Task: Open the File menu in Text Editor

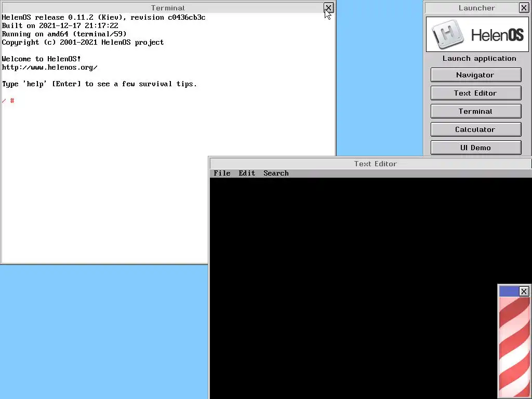Action: click(222, 173)
